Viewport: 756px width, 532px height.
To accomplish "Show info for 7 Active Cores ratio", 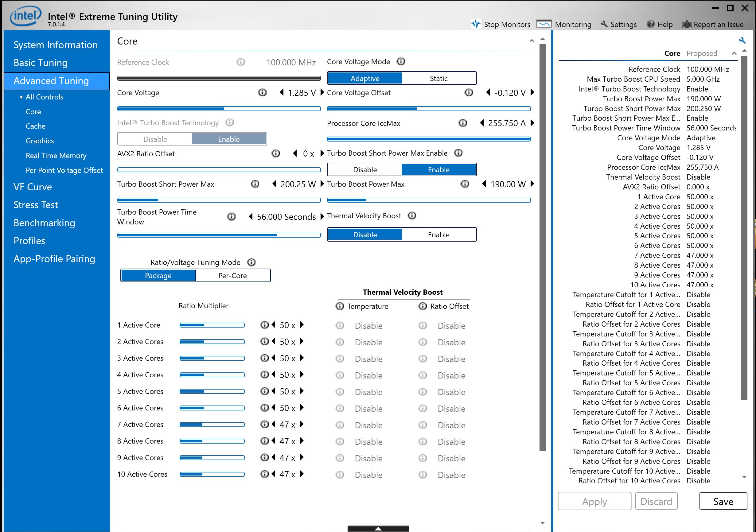I will pos(264,424).
